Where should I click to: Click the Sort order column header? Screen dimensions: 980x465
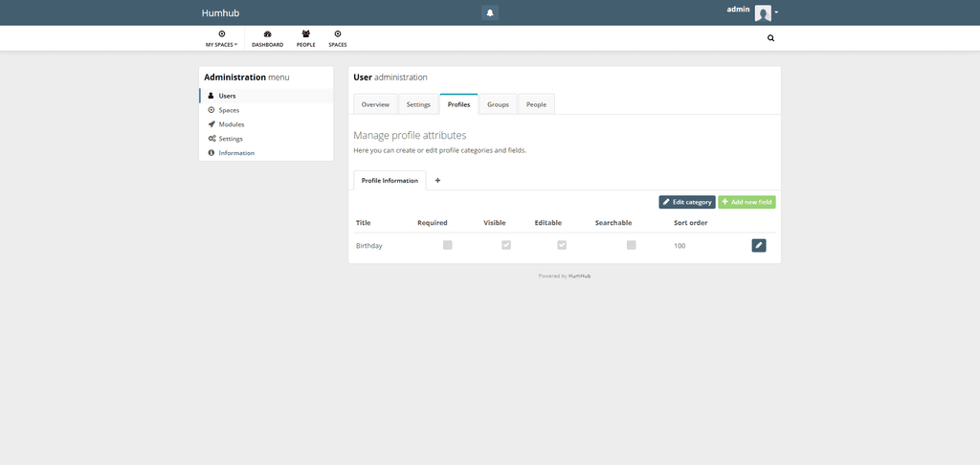tap(691, 223)
